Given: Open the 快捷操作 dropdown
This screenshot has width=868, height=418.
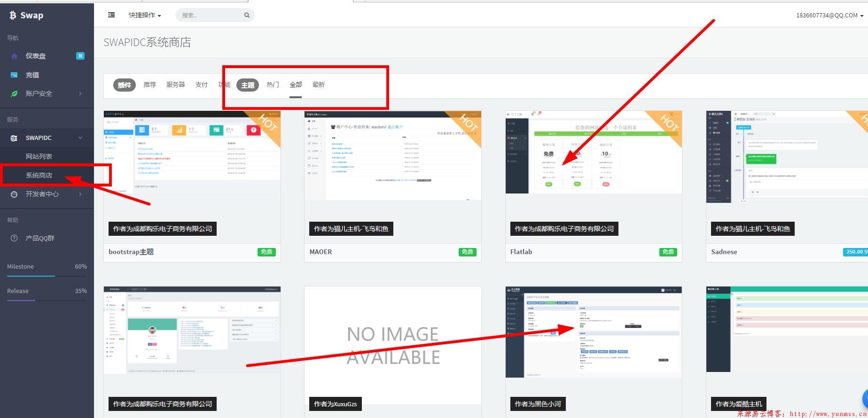Looking at the screenshot, I should [x=145, y=15].
